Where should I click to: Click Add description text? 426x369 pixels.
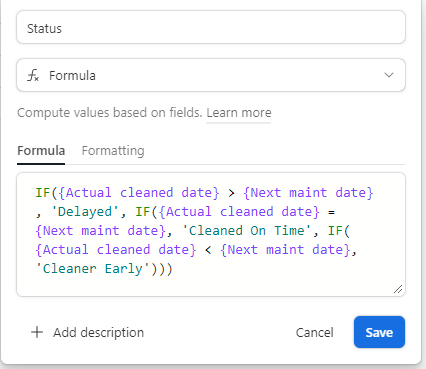tap(99, 333)
